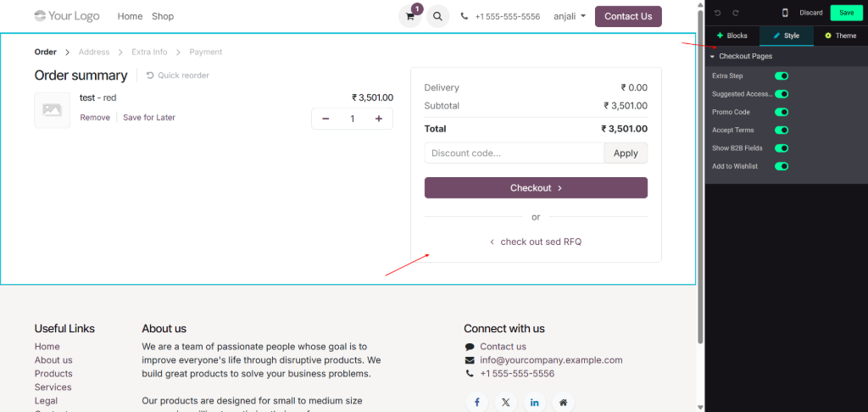Viewport: 868px width, 412px height.
Task: Decrease test product quantity with minus
Action: click(326, 119)
